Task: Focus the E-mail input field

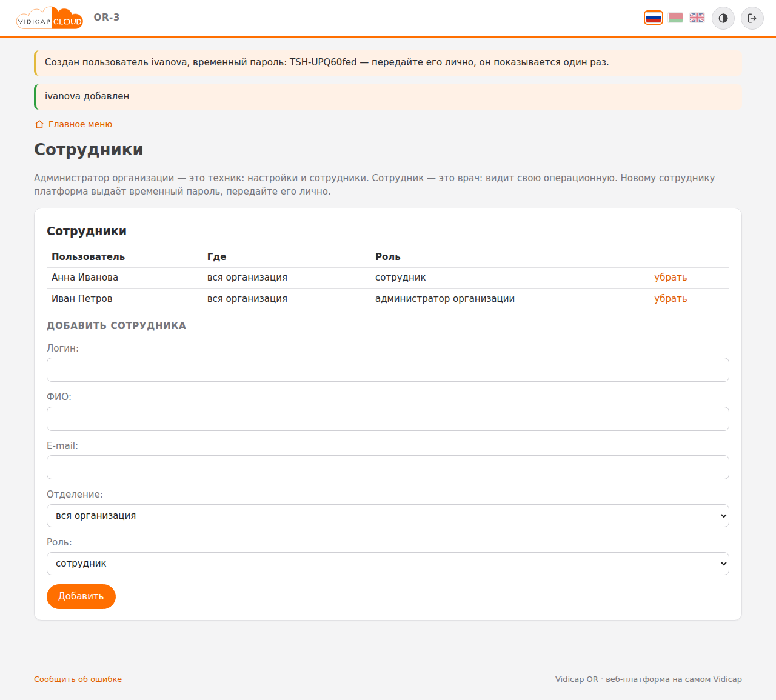Action: click(388, 467)
